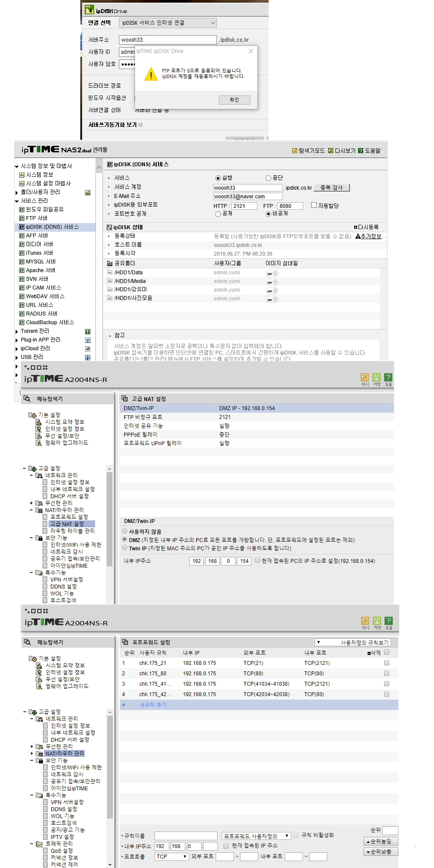
Task: Click the plus icon beside 새규칙 추가
Action: [x=124, y=705]
